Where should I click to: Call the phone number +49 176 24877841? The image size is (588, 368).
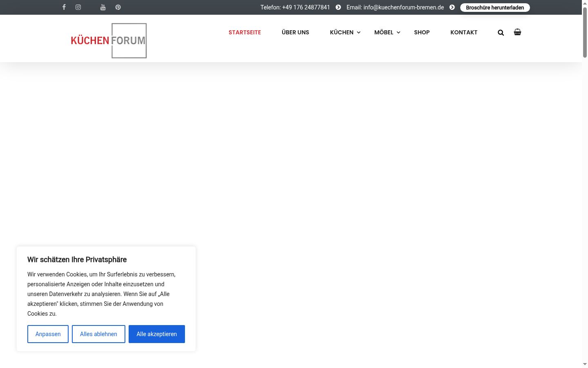306,7
